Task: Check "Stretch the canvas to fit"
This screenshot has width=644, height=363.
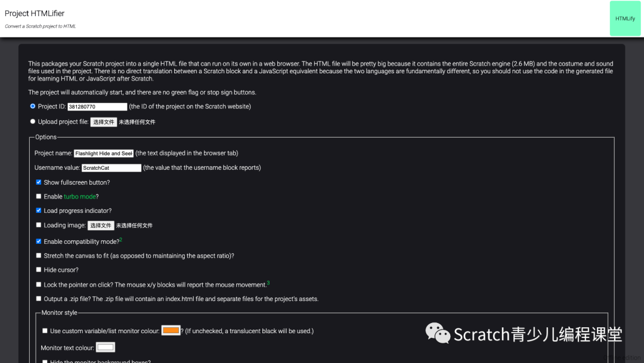Action: pos(38,256)
